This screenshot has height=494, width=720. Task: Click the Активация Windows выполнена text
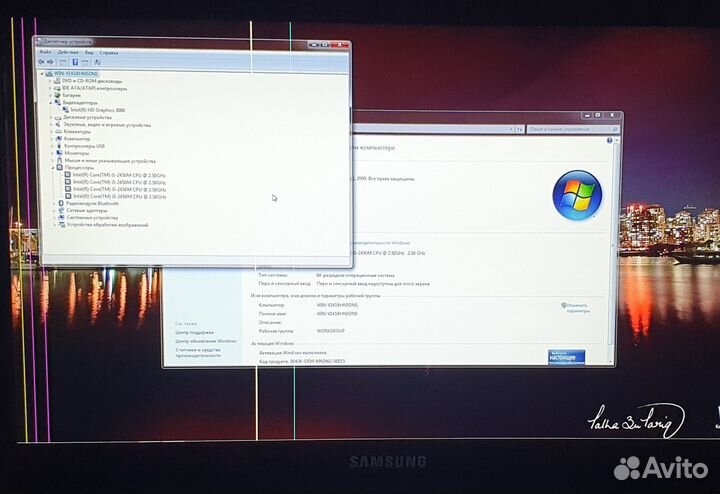(x=293, y=353)
